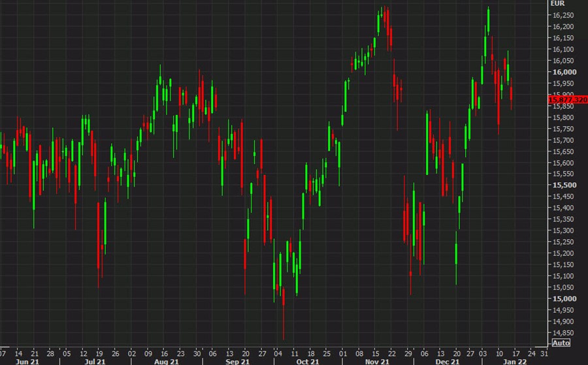Select date tick 17 on time axis

(x=516, y=353)
